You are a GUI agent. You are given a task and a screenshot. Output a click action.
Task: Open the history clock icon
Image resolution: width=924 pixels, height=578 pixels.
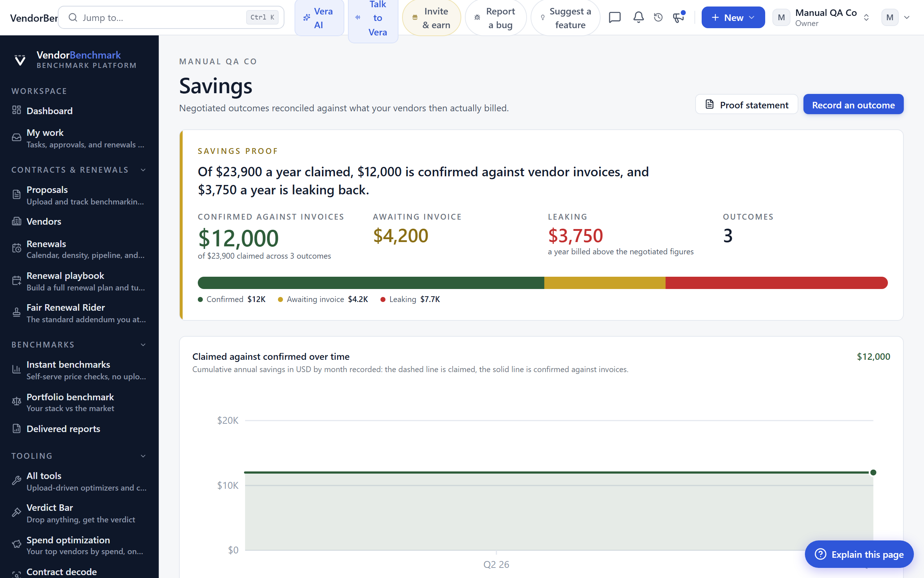(x=658, y=17)
